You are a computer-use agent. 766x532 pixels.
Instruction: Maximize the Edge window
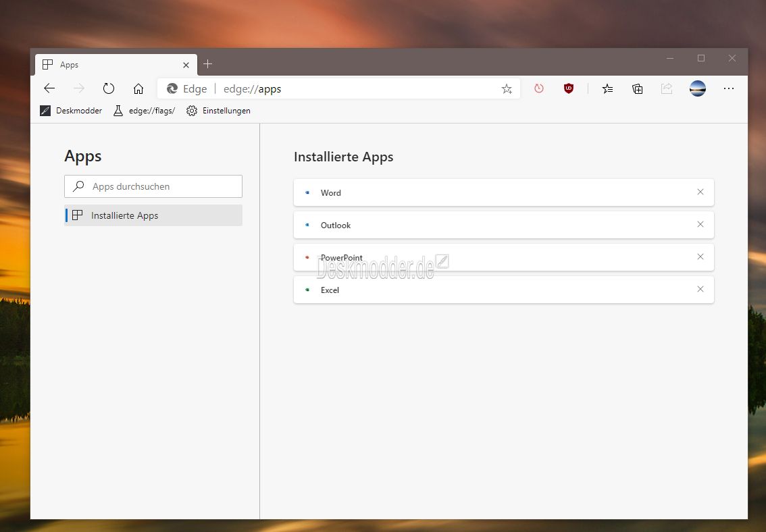[x=701, y=58]
